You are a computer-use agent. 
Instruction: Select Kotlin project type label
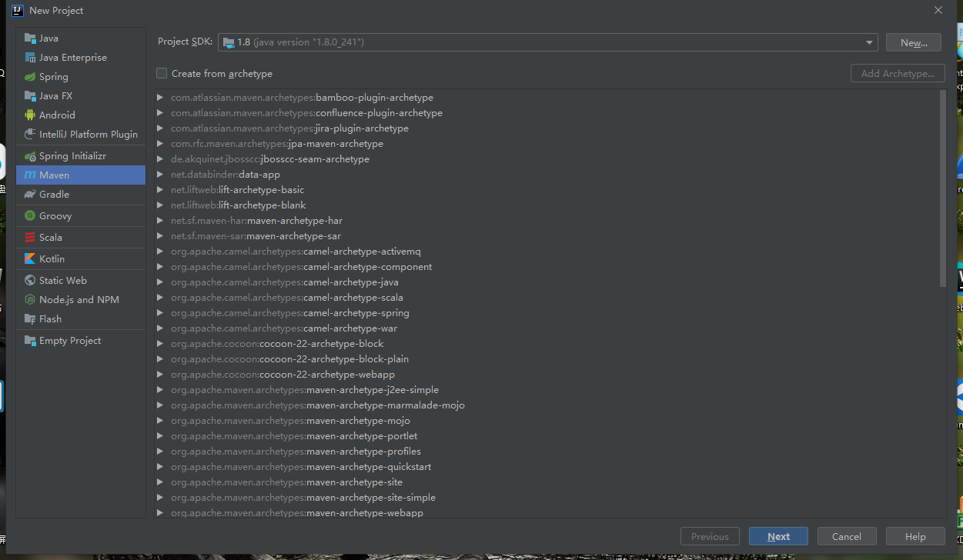click(x=52, y=259)
